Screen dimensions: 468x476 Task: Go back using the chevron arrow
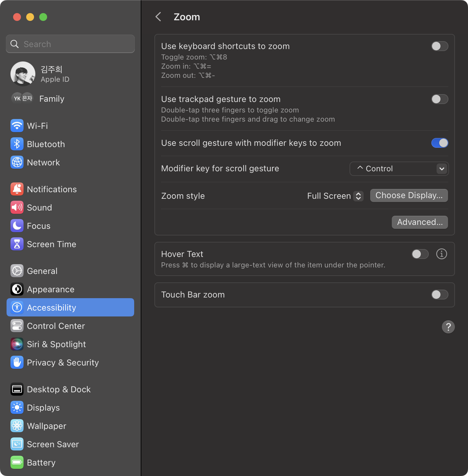point(158,17)
